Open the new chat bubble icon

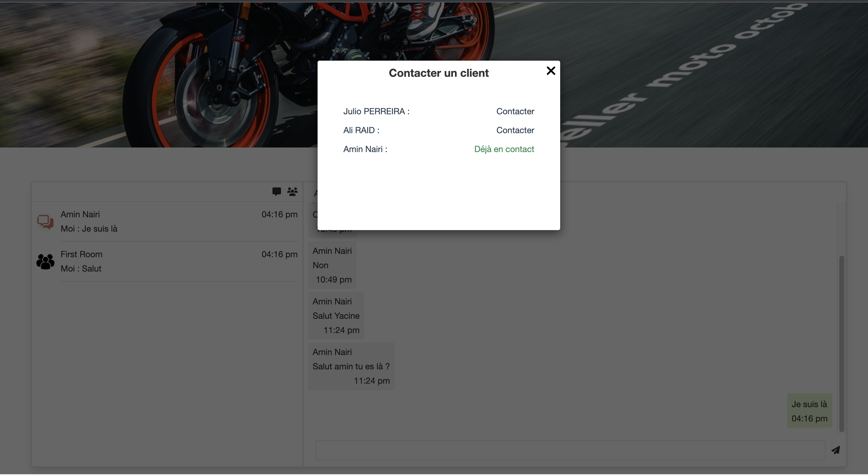click(276, 192)
